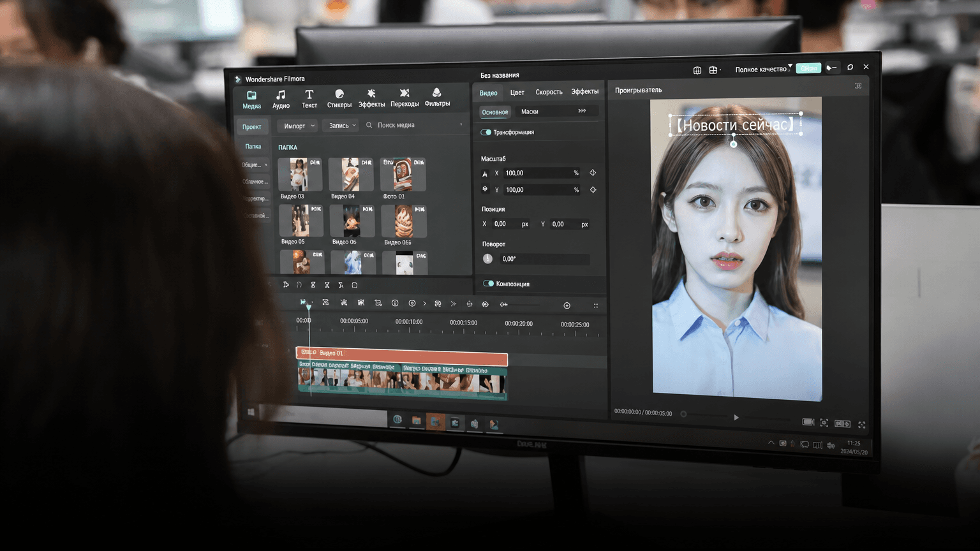Toggle the Трансформация switch
The height and width of the screenshot is (551, 980).
pyautogui.click(x=486, y=132)
